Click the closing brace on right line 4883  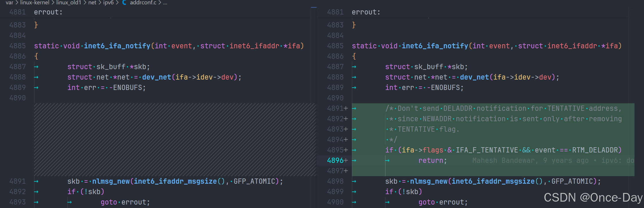pos(354,25)
